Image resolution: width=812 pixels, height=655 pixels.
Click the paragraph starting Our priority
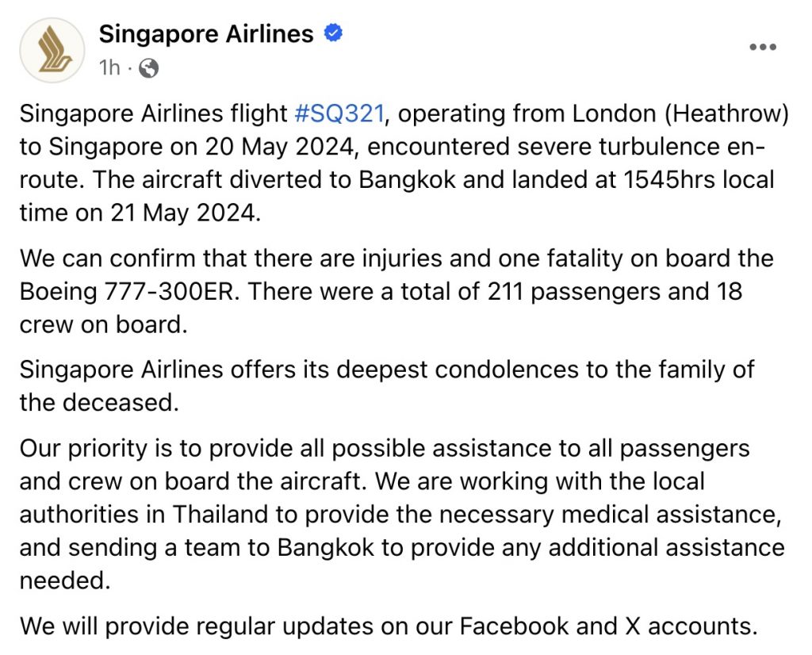pos(402,515)
